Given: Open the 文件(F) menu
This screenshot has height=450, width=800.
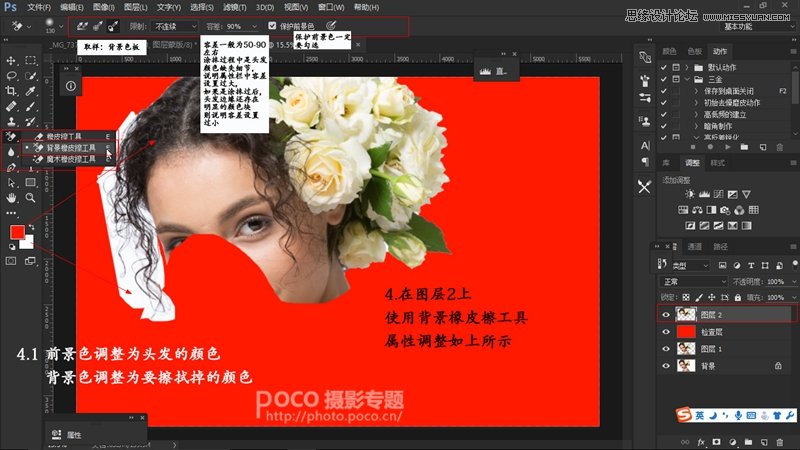Looking at the screenshot, I should click(x=39, y=7).
